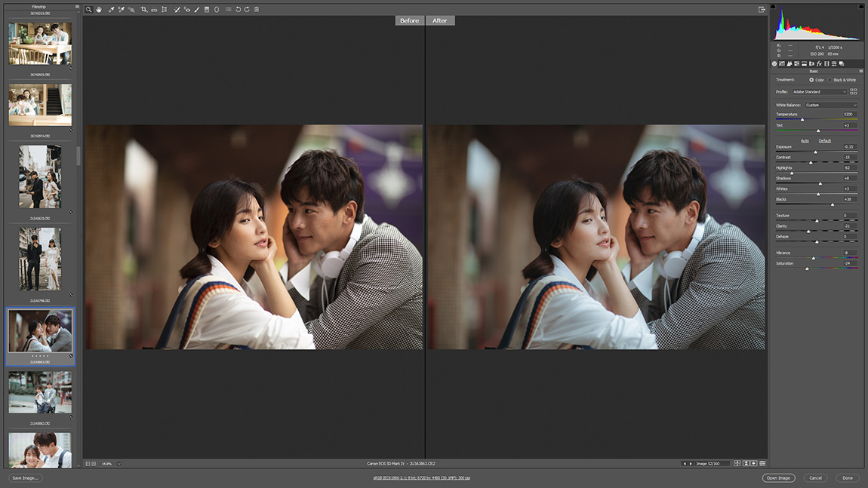The height and width of the screenshot is (488, 868).
Task: Switch to the Split Toning panel
Action: pos(805,63)
